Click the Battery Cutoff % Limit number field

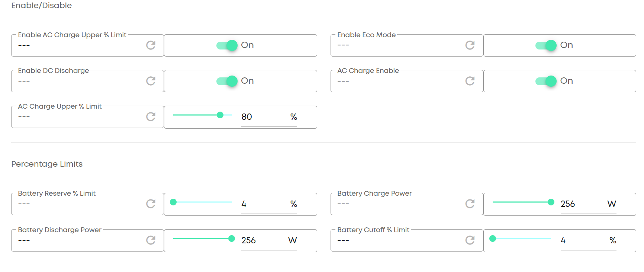click(583, 240)
